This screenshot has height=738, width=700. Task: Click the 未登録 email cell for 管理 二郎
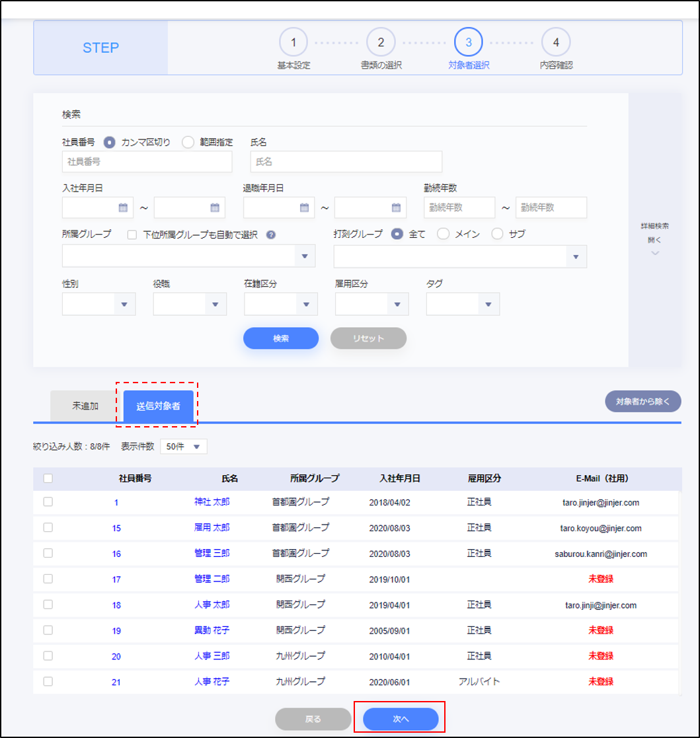click(x=601, y=579)
